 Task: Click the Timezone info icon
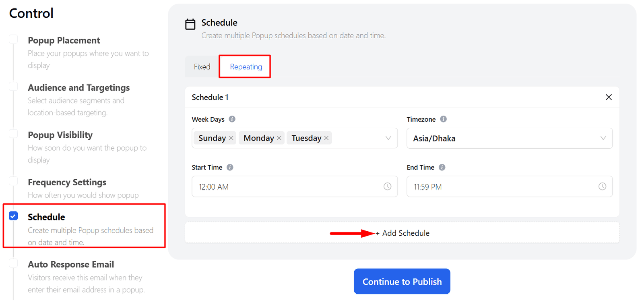coord(443,119)
